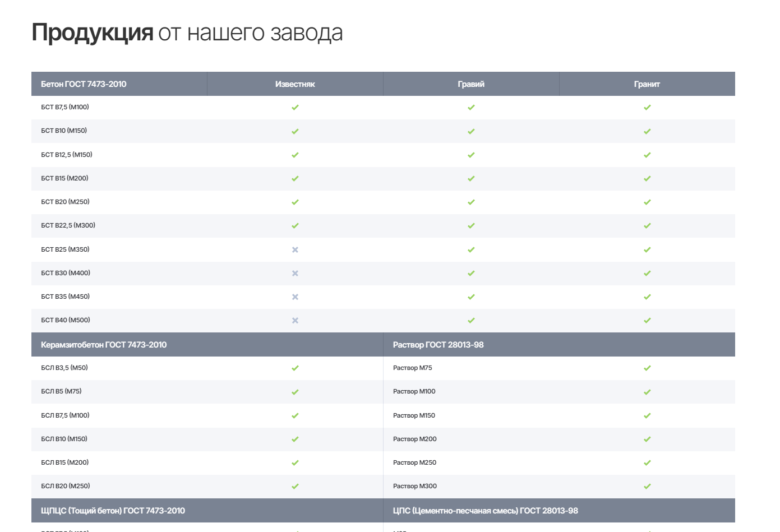Click the Гранит column header

(647, 84)
